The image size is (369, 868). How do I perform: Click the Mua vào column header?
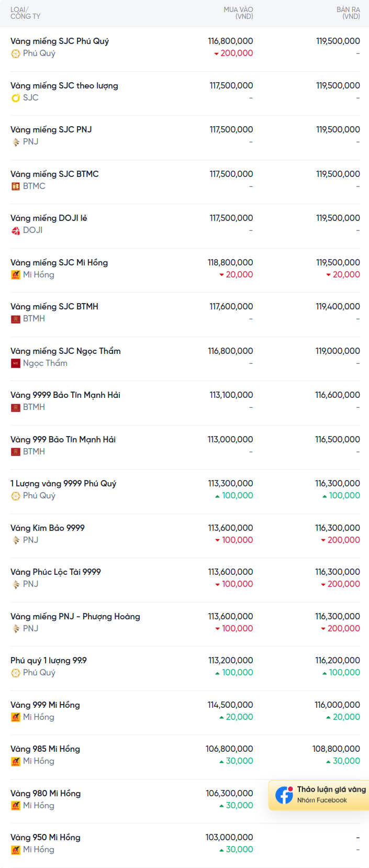tap(238, 13)
